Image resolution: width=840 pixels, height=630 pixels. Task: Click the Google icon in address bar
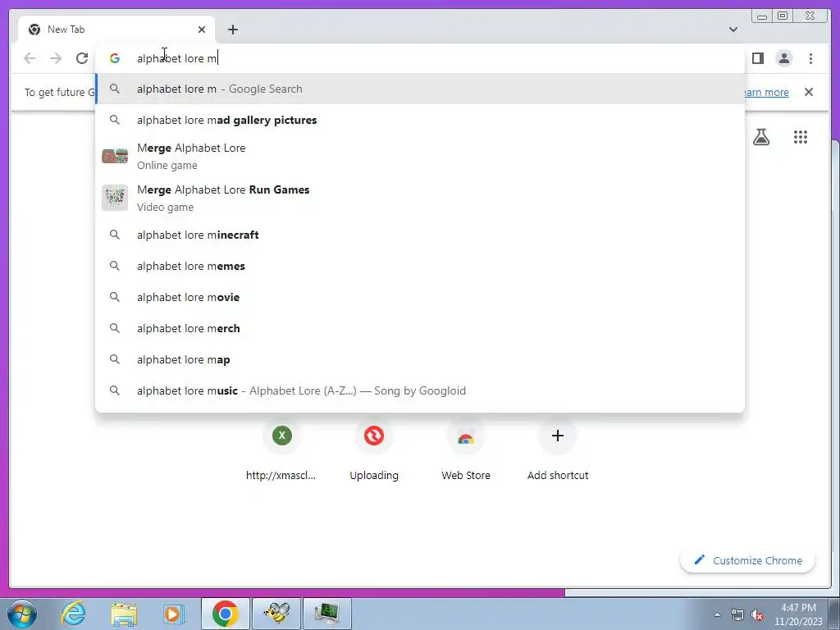(115, 58)
